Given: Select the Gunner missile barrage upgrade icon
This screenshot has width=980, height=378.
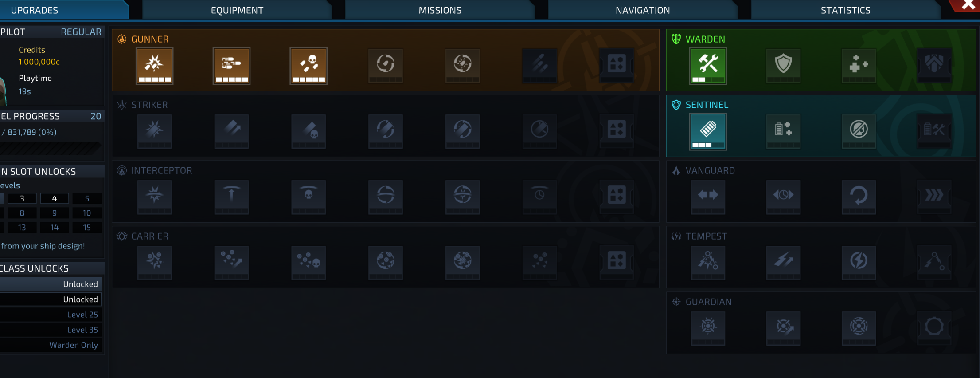Looking at the screenshot, I should pyautogui.click(x=231, y=66).
